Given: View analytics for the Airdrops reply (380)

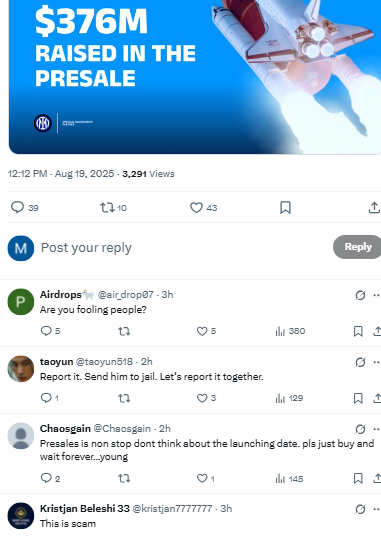Looking at the screenshot, I should coord(290,331).
